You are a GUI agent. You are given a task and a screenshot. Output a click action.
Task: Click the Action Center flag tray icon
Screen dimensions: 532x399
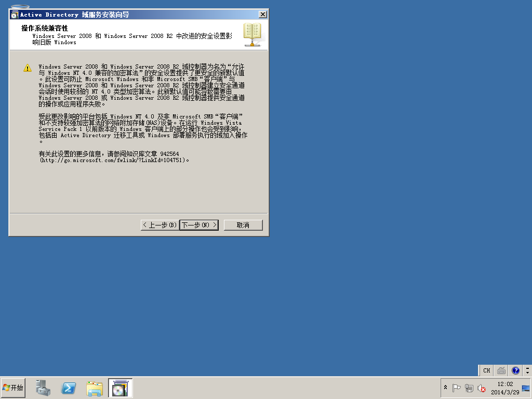[x=456, y=388]
